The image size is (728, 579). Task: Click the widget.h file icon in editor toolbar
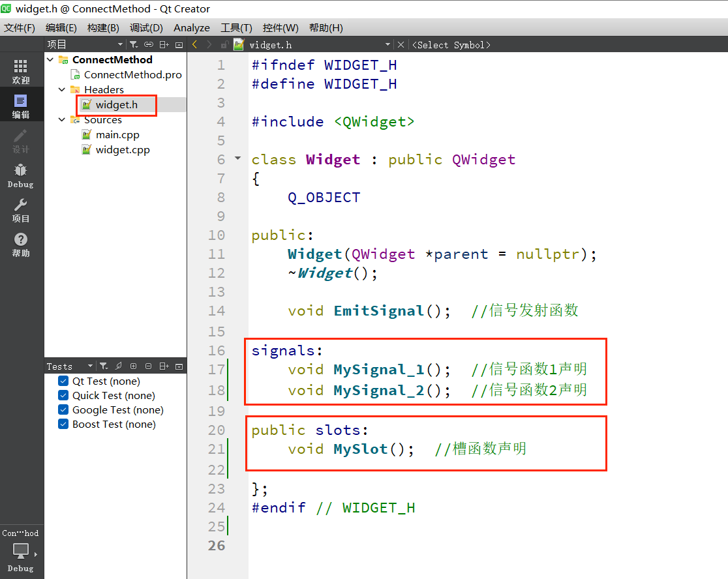239,44
